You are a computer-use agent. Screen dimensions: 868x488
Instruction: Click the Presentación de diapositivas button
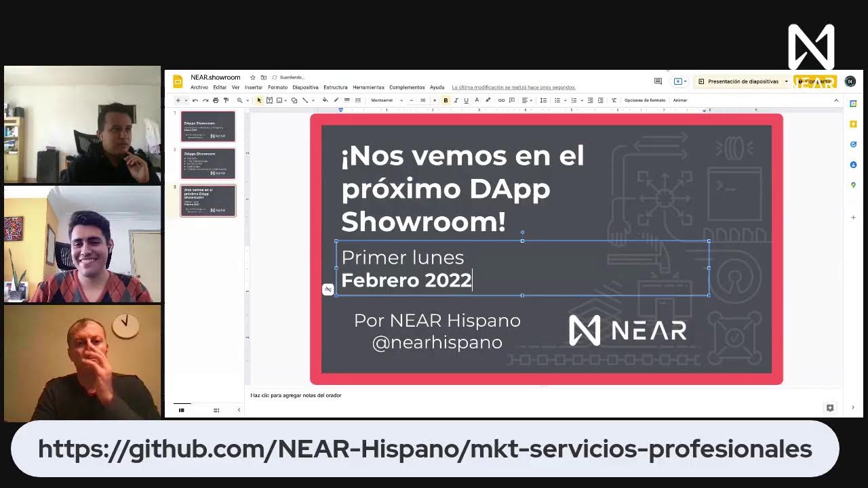(x=738, y=81)
